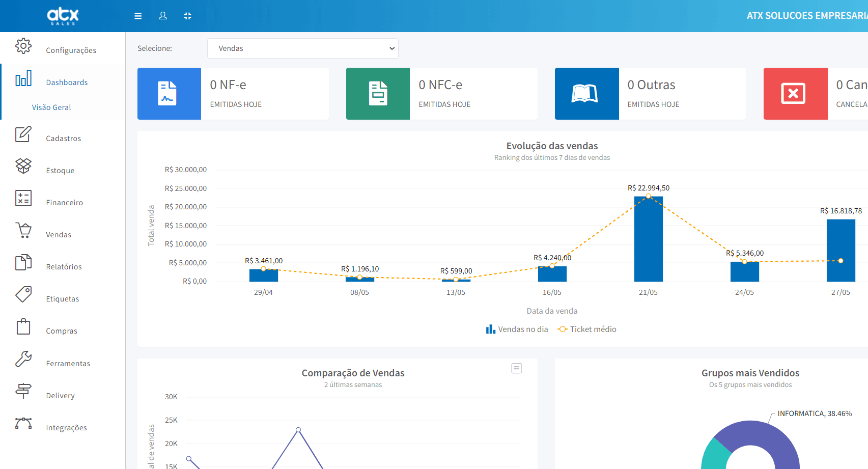Click the INFORMATICA, 38.46% label
This screenshot has width=868, height=469.
click(x=815, y=413)
